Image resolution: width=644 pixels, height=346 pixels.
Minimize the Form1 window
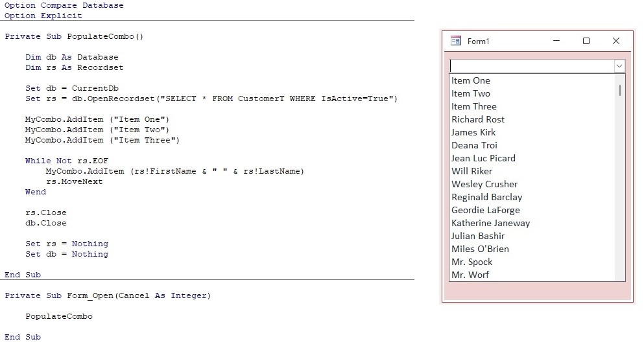tap(556, 41)
